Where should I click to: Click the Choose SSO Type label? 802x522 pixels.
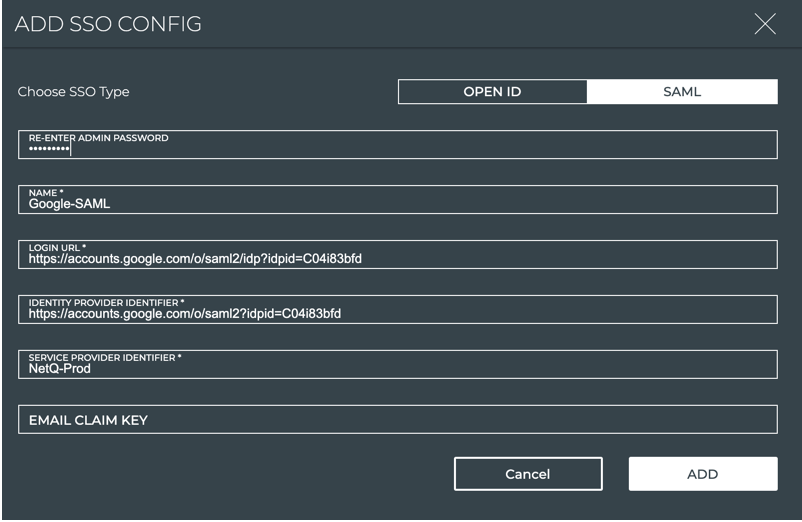coord(74,92)
